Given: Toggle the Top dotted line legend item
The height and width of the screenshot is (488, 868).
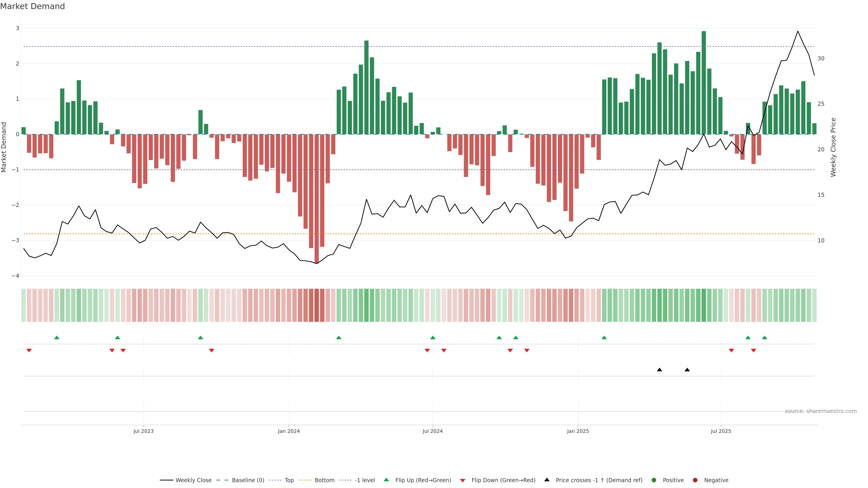Looking at the screenshot, I should [289, 480].
